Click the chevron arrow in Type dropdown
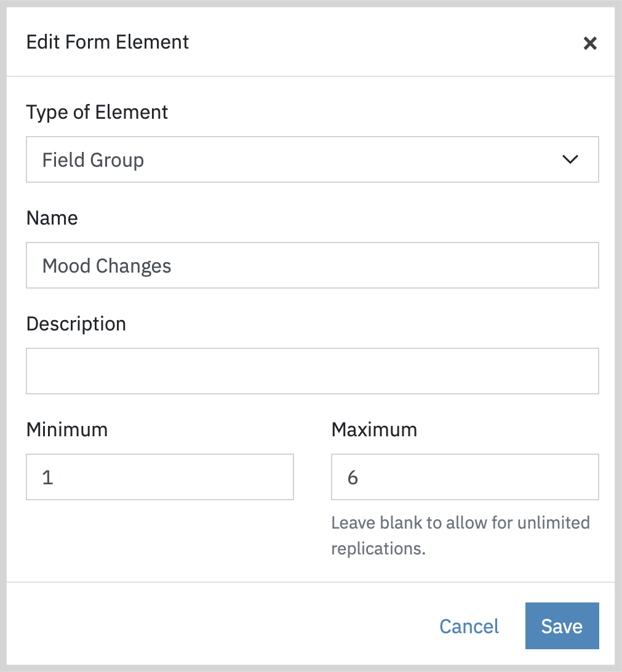622x672 pixels. tap(570, 159)
